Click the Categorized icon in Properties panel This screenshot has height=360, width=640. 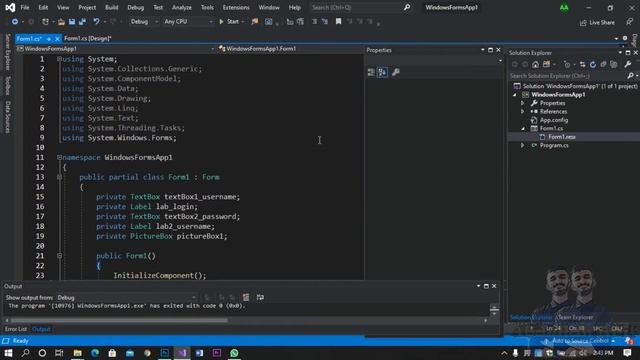(x=371, y=72)
